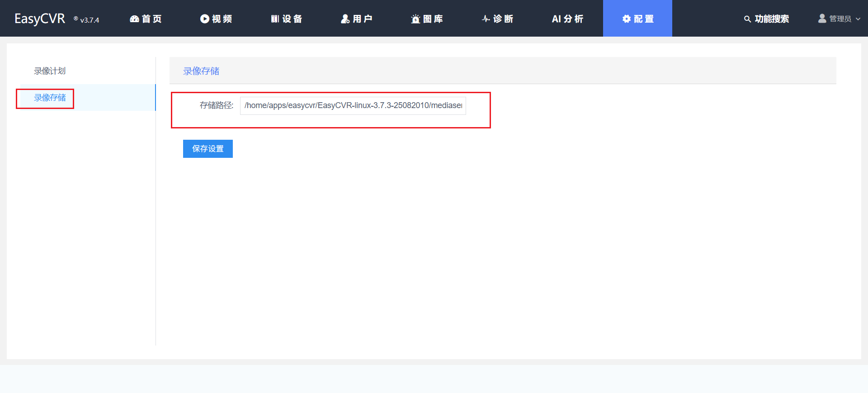Click the 管理员 avatar icon
The width and height of the screenshot is (868, 393).
pyautogui.click(x=822, y=18)
